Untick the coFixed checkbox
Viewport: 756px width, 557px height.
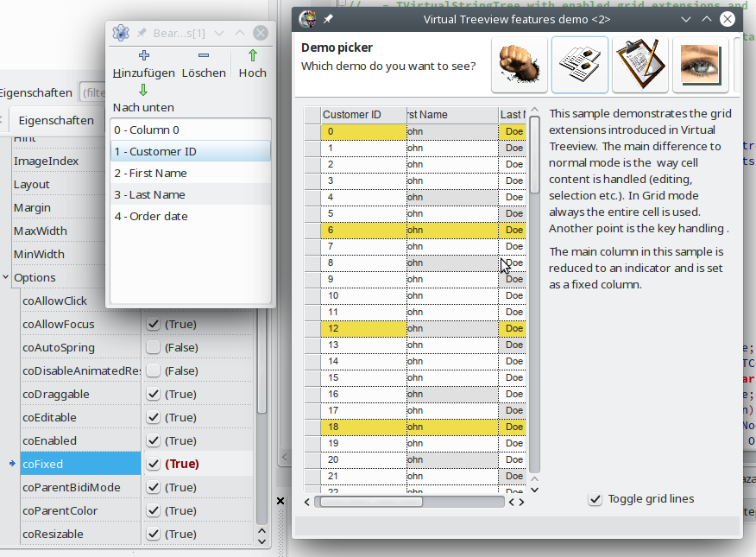[x=154, y=464]
